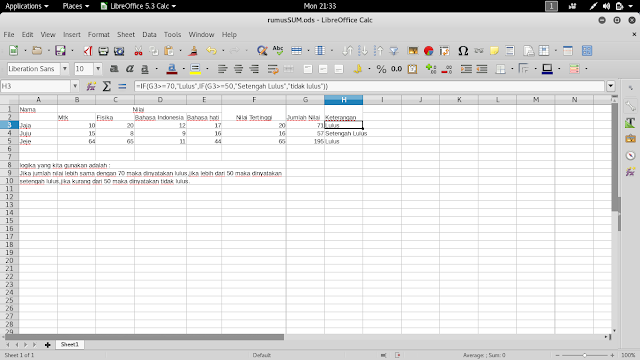Toggle Align Right
Screen dimensions: 640x360
254,69
